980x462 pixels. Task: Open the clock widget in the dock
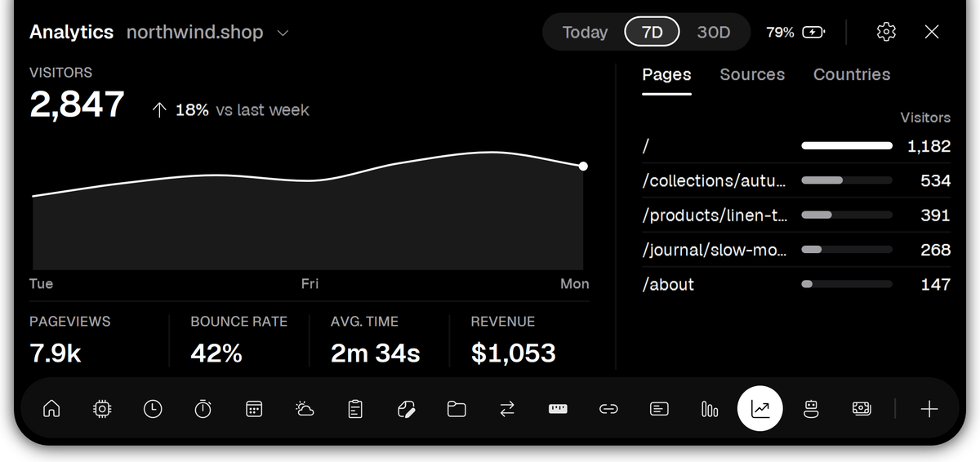click(x=153, y=409)
